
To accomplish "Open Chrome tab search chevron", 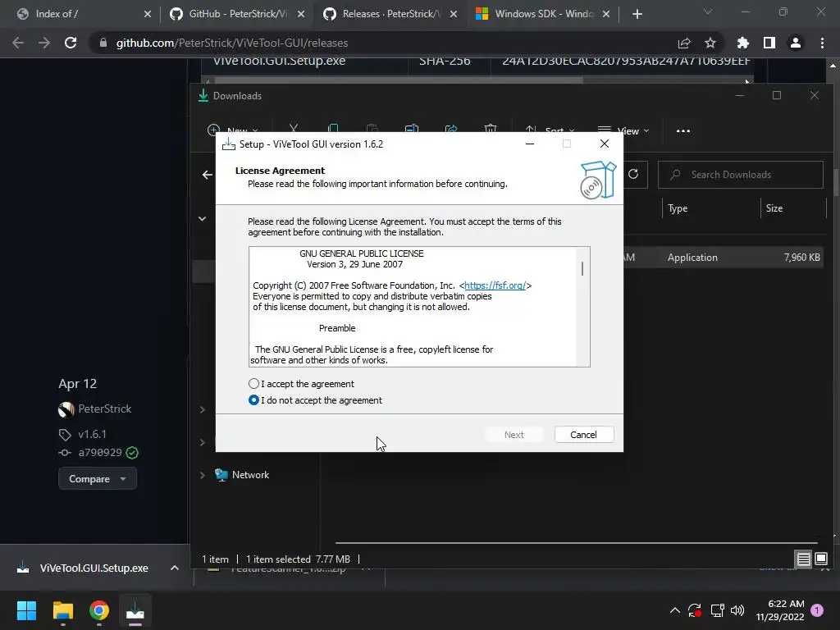I will (x=708, y=11).
